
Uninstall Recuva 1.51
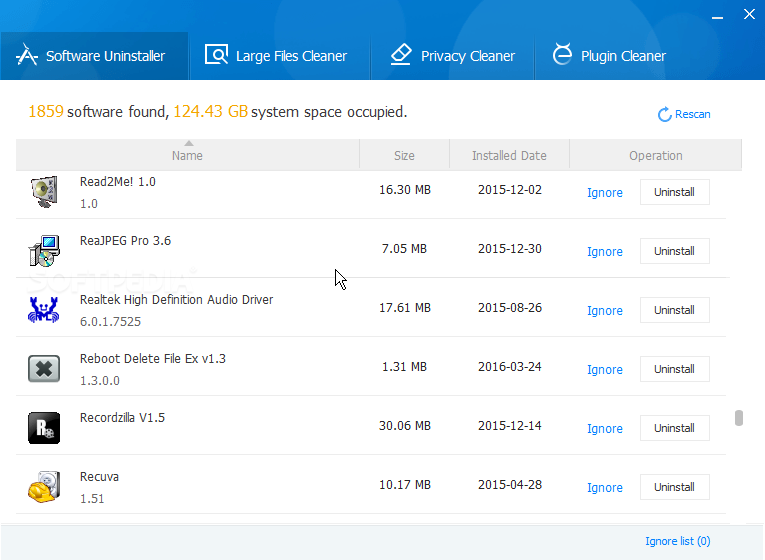coord(675,487)
